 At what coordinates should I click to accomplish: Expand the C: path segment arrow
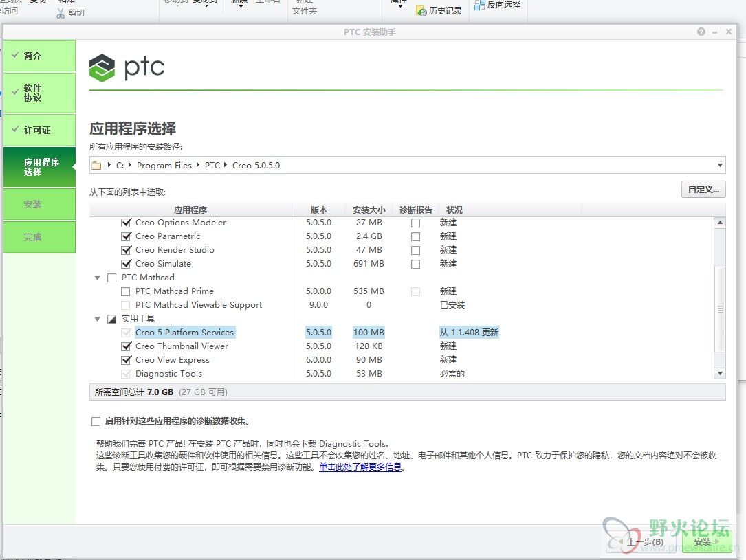point(130,165)
